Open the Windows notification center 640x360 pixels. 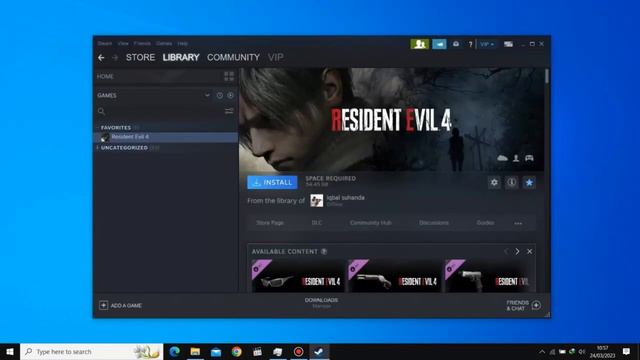coord(627,351)
